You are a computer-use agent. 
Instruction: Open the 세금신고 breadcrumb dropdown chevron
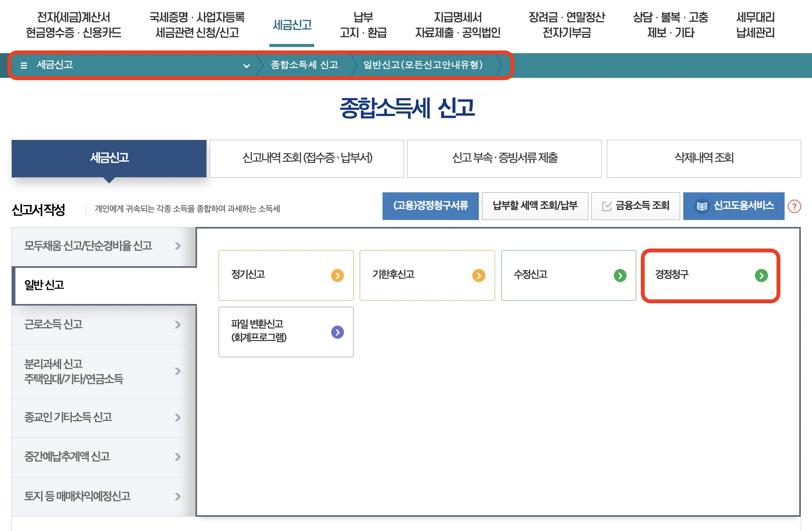click(x=246, y=66)
